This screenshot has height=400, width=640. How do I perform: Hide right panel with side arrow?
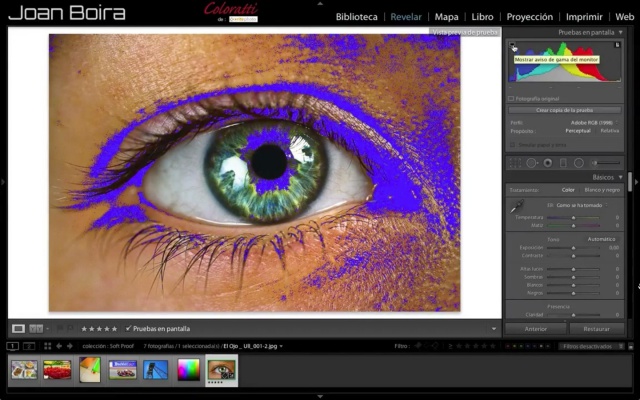coord(637,182)
